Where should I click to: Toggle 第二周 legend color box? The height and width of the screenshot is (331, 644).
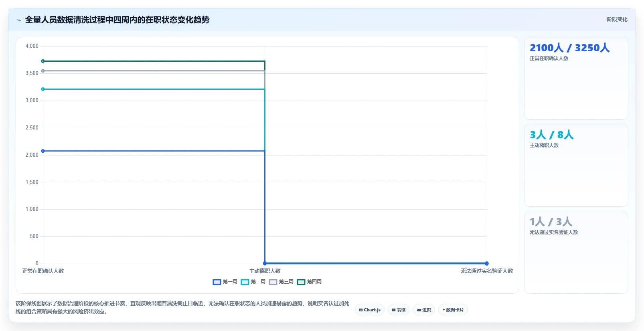[245, 282]
